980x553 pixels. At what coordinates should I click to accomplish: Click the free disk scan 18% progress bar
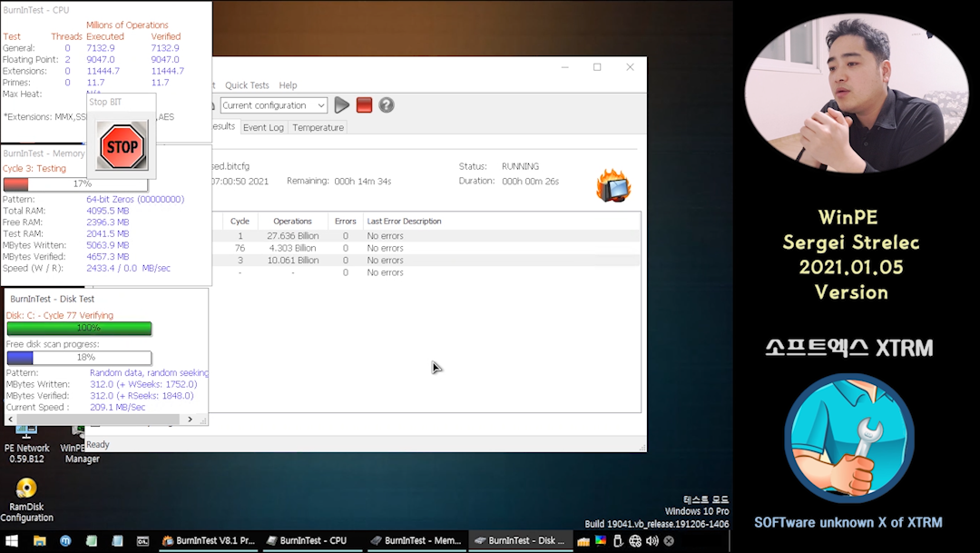[79, 357]
